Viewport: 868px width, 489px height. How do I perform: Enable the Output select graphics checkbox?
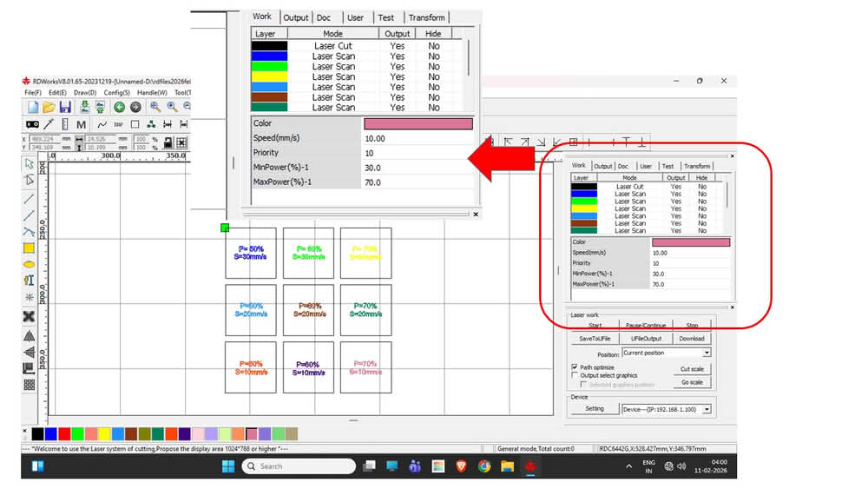pos(575,375)
